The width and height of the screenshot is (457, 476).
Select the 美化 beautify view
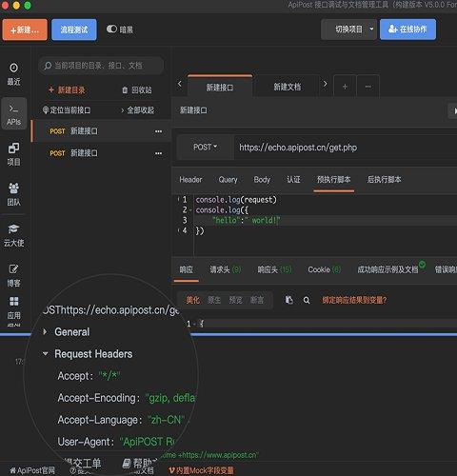coord(193,300)
